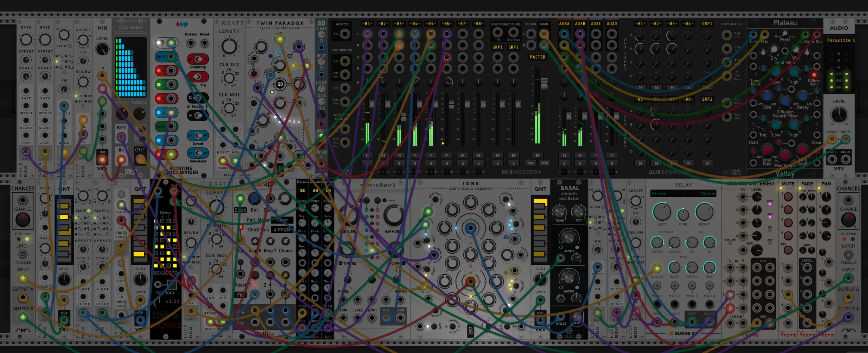
Task: Click the Basal oscillator TUNE knob
Action: [559, 212]
